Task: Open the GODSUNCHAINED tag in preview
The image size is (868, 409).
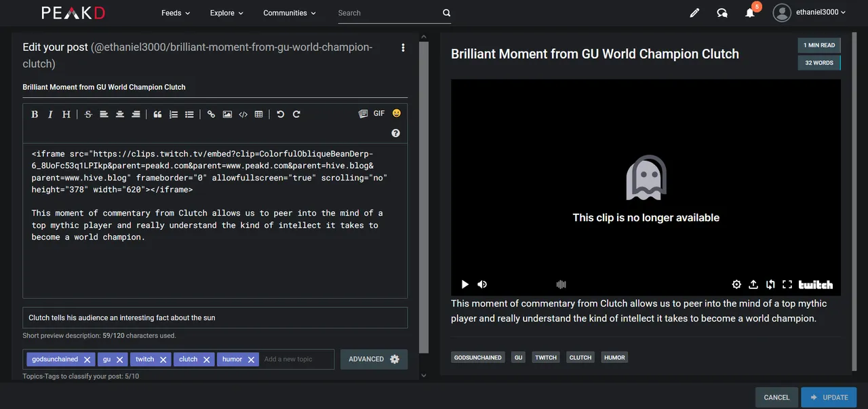Action: click(478, 357)
